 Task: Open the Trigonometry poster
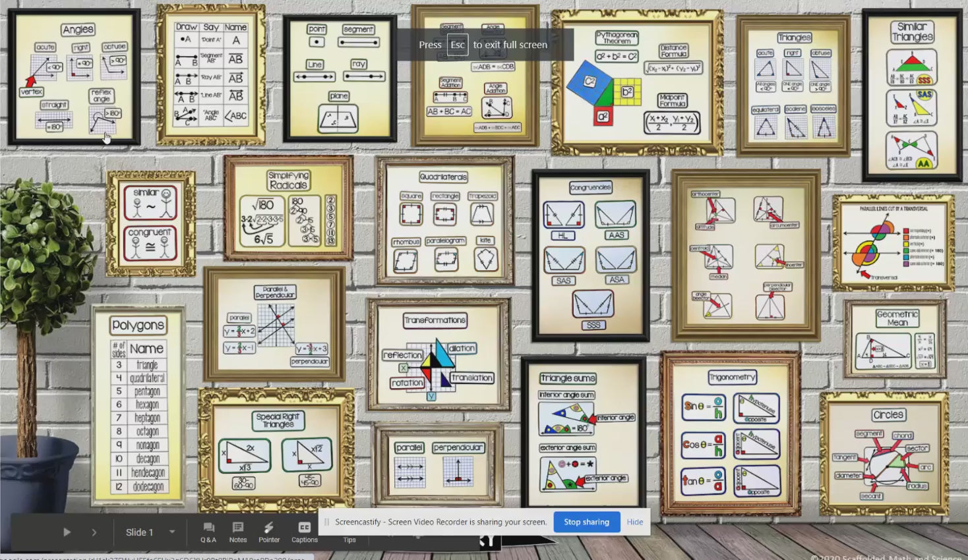[x=731, y=433]
